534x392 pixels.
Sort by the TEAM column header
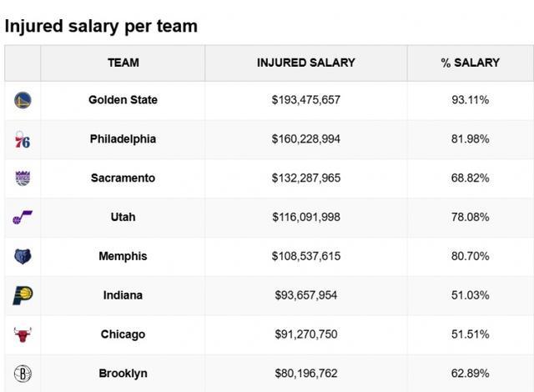pos(123,63)
